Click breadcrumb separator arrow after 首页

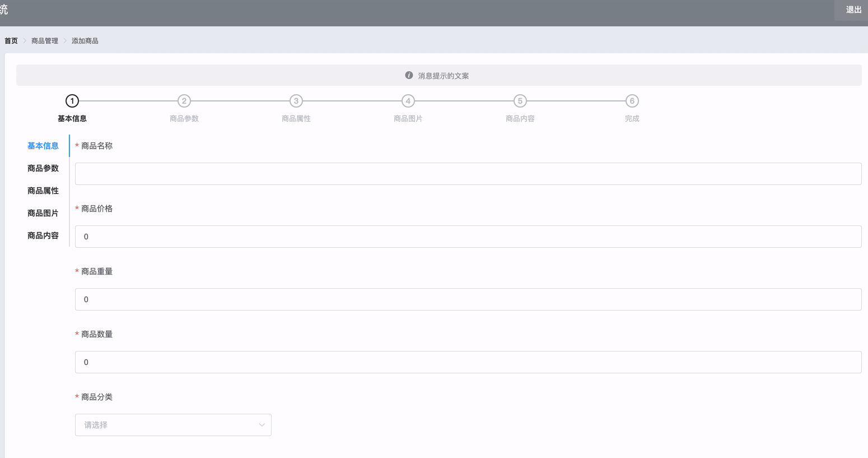click(x=25, y=41)
